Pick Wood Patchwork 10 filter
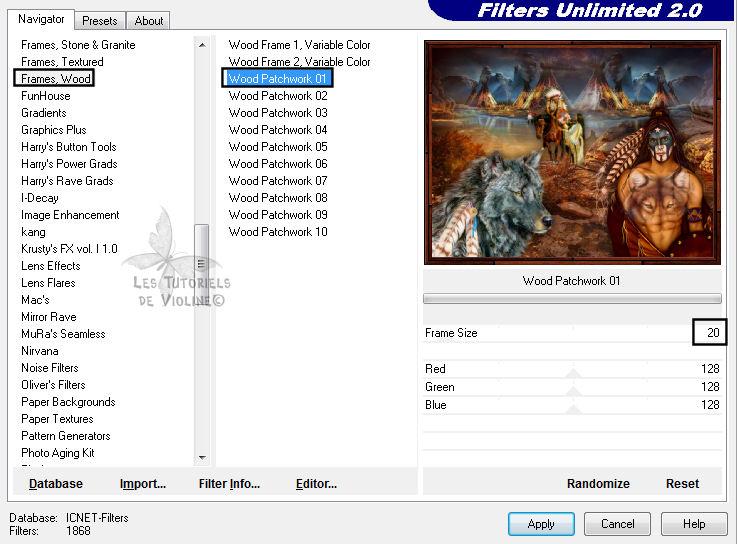The height and width of the screenshot is (544, 737). [278, 232]
